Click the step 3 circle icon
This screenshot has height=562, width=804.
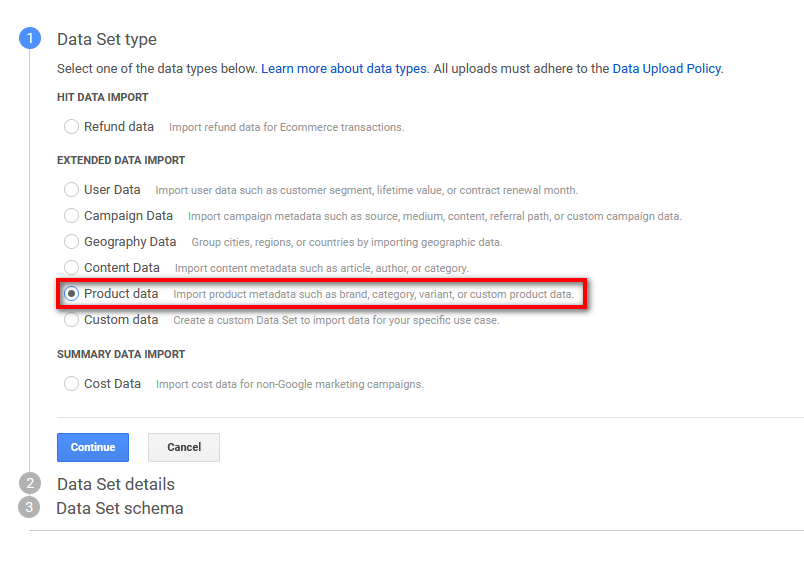(29, 507)
